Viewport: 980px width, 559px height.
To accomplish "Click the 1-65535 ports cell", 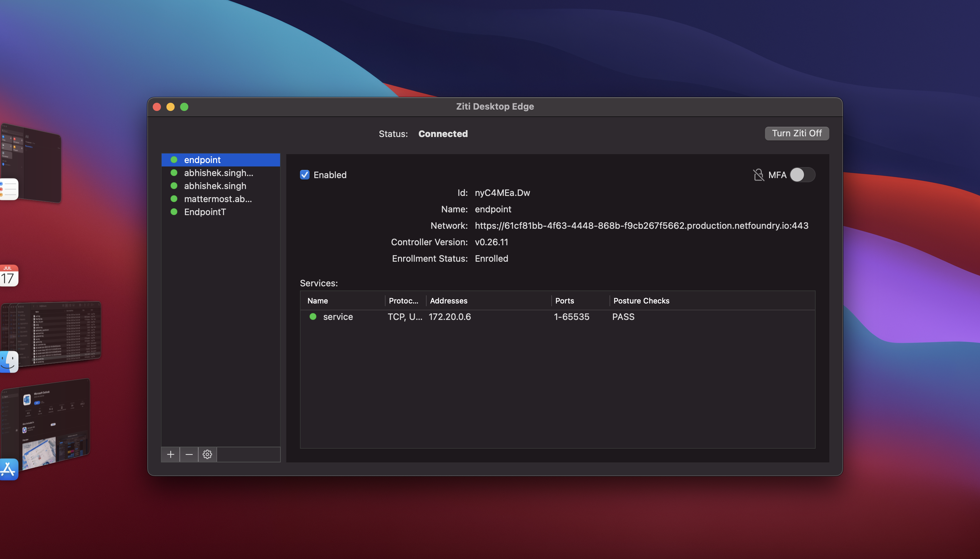I will 571,317.
